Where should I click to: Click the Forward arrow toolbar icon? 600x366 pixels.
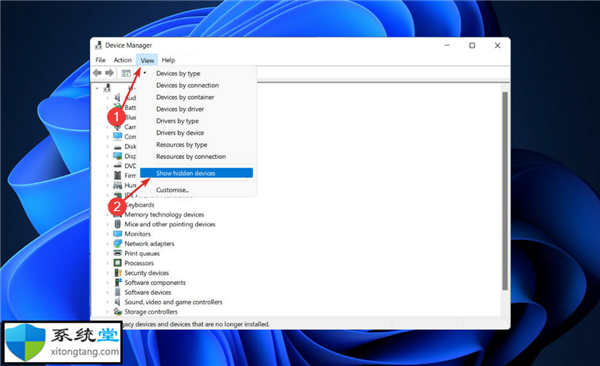[x=109, y=73]
